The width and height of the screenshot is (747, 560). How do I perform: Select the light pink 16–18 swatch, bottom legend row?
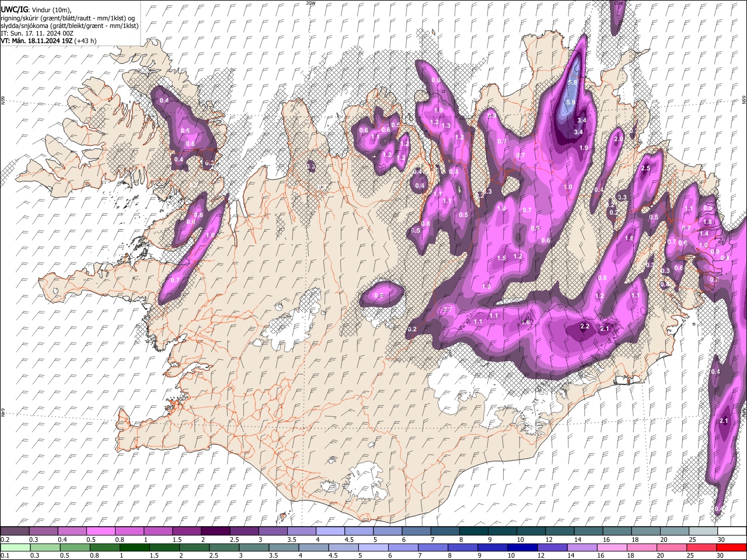[x=612, y=547]
